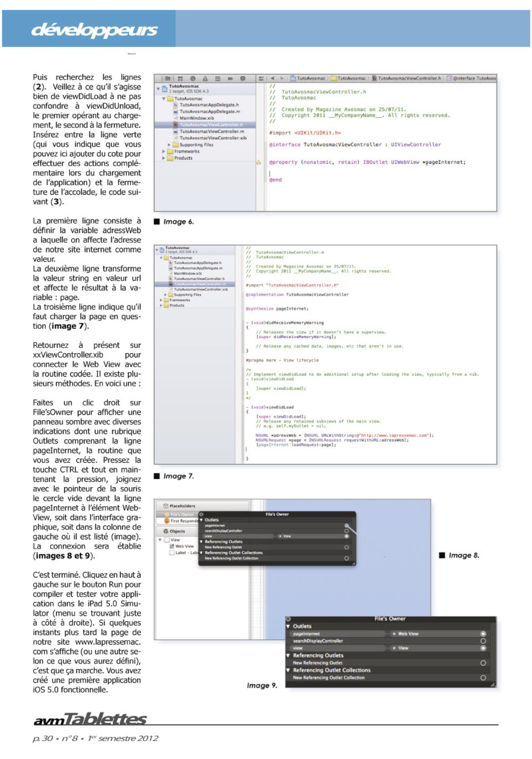The width and height of the screenshot is (532, 759).
Task: Close the File's Owner panel in Image 9
Action: [288, 619]
